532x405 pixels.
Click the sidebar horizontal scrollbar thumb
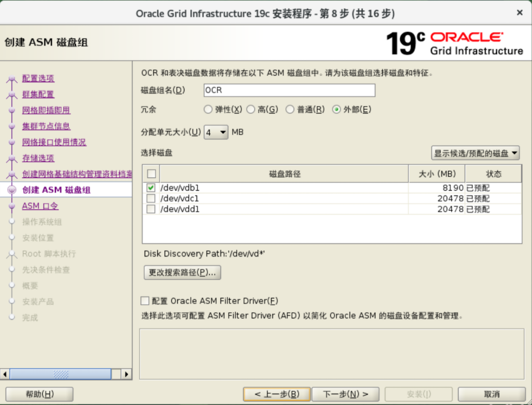(x=60, y=374)
